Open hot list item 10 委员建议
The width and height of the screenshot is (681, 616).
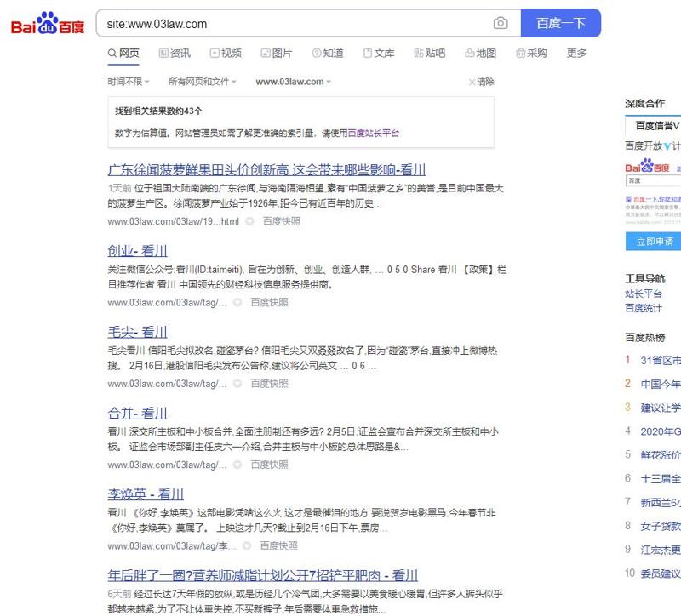(661, 573)
